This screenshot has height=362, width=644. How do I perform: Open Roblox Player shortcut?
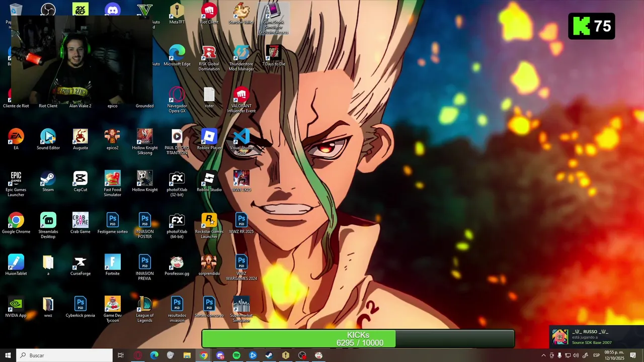coord(209,139)
